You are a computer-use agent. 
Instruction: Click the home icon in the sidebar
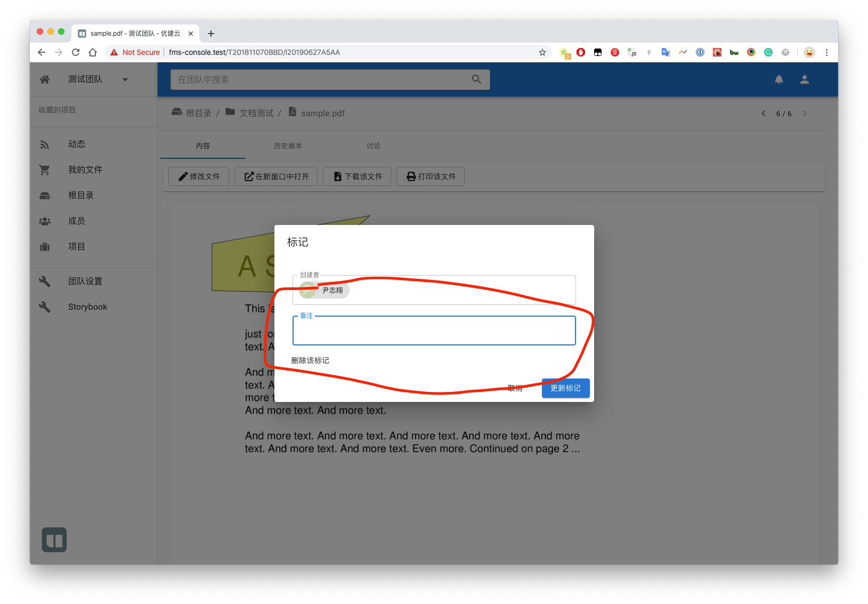(45, 79)
